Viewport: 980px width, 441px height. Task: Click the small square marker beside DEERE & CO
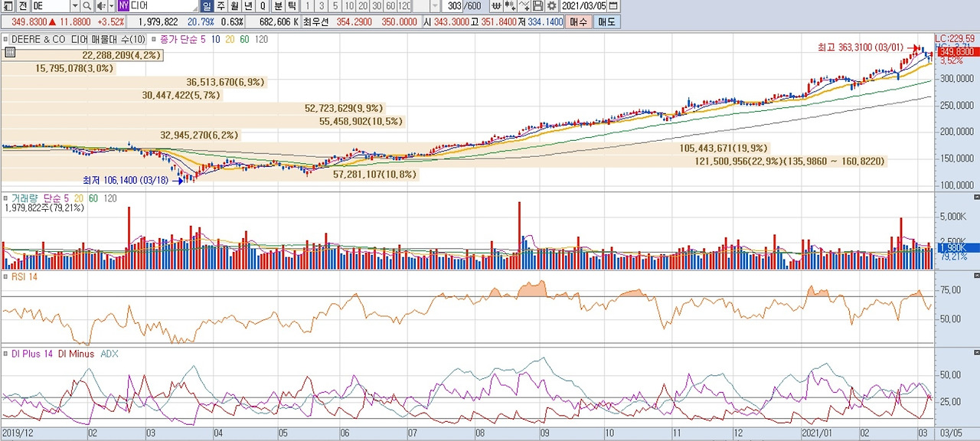[x=5, y=38]
